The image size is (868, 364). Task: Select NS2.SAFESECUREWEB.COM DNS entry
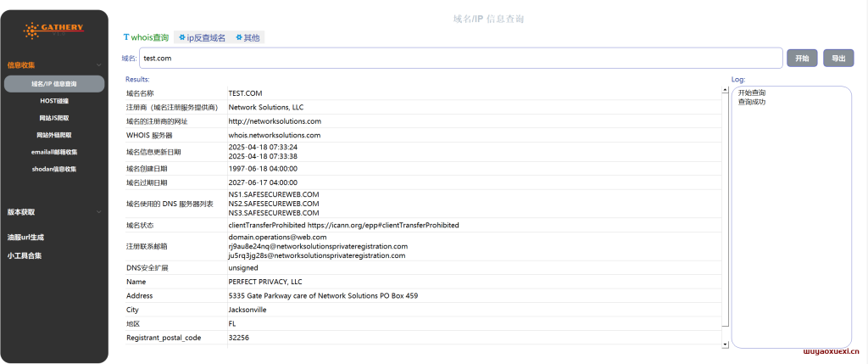(274, 204)
